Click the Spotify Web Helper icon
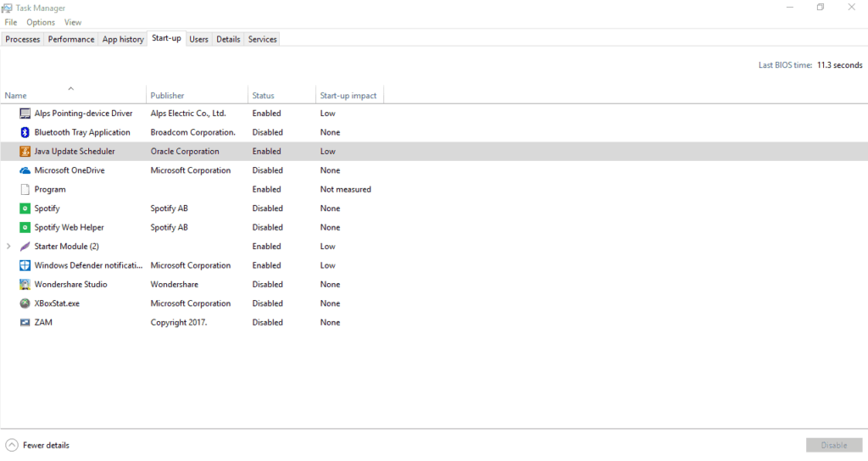 coord(25,227)
